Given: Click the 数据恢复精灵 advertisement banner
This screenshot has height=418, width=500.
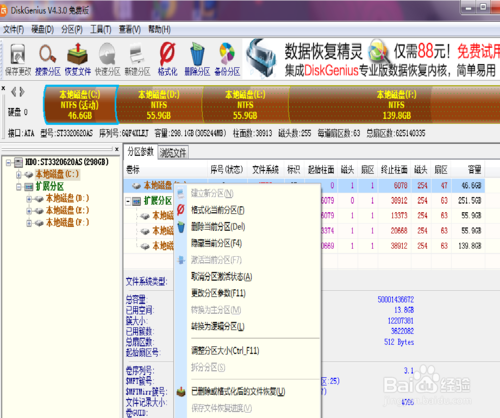Looking at the screenshot, I should (371, 59).
